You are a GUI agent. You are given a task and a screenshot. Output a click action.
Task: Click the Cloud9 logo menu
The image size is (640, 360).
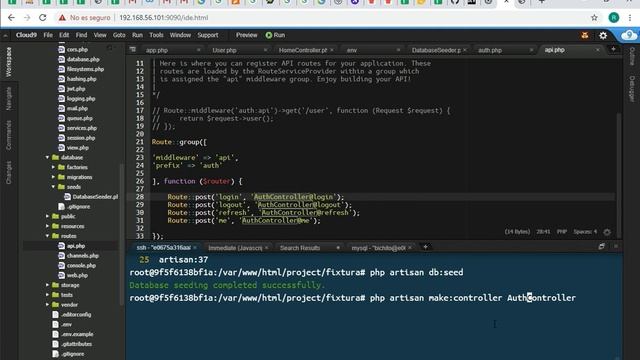coord(26,35)
